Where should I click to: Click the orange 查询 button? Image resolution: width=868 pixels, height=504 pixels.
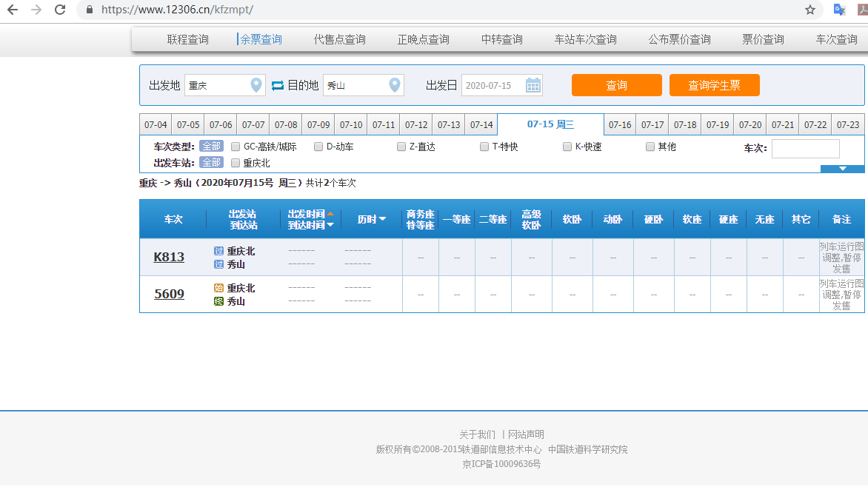click(x=617, y=85)
